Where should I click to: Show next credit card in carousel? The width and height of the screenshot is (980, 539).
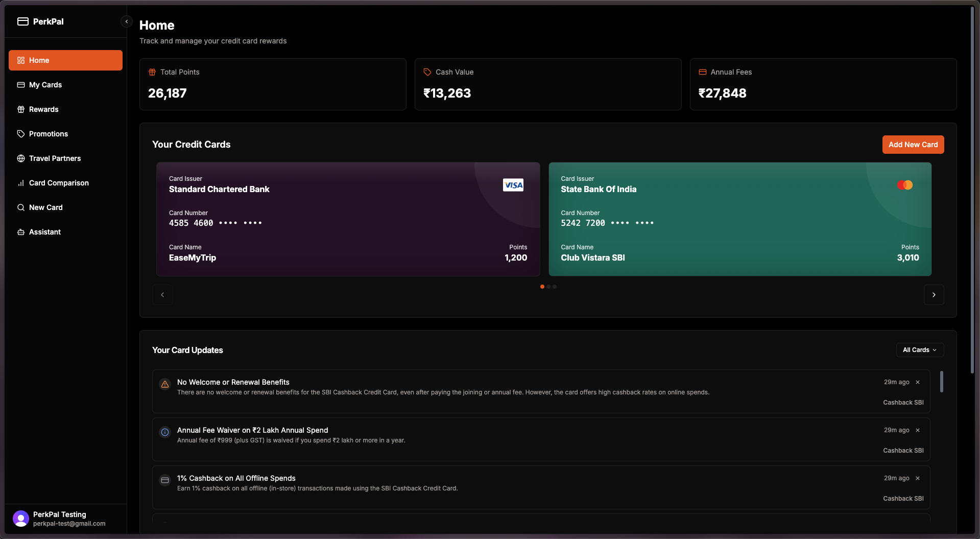coord(934,295)
